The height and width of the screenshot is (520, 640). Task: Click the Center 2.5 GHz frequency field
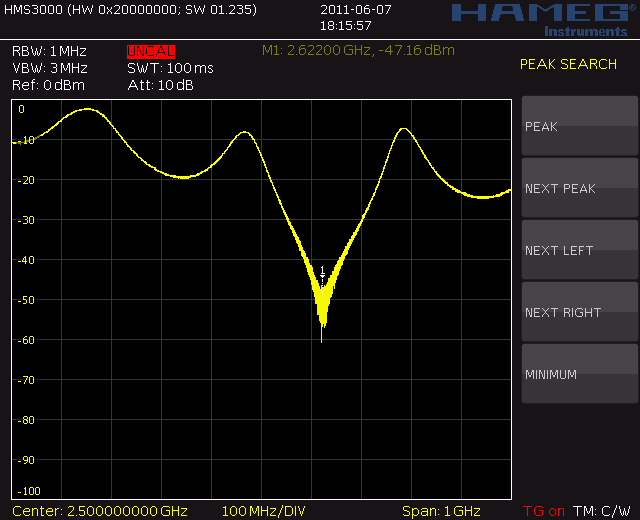(x=99, y=511)
